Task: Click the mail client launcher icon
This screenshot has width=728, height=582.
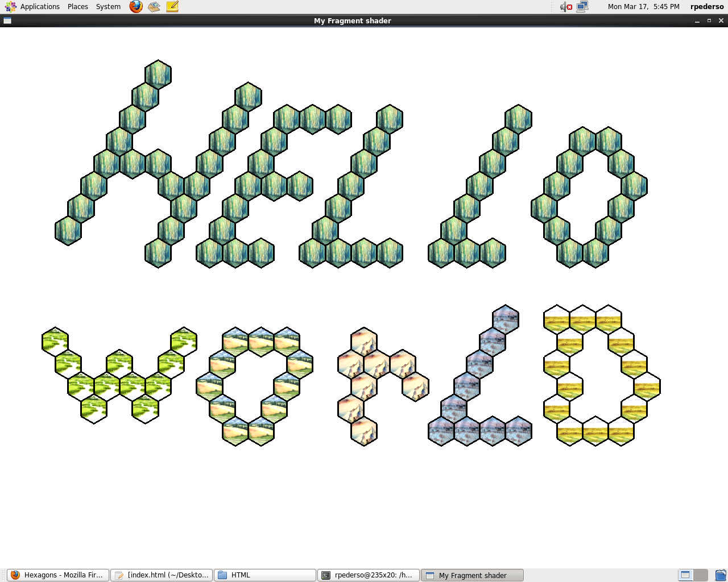Action: point(154,7)
